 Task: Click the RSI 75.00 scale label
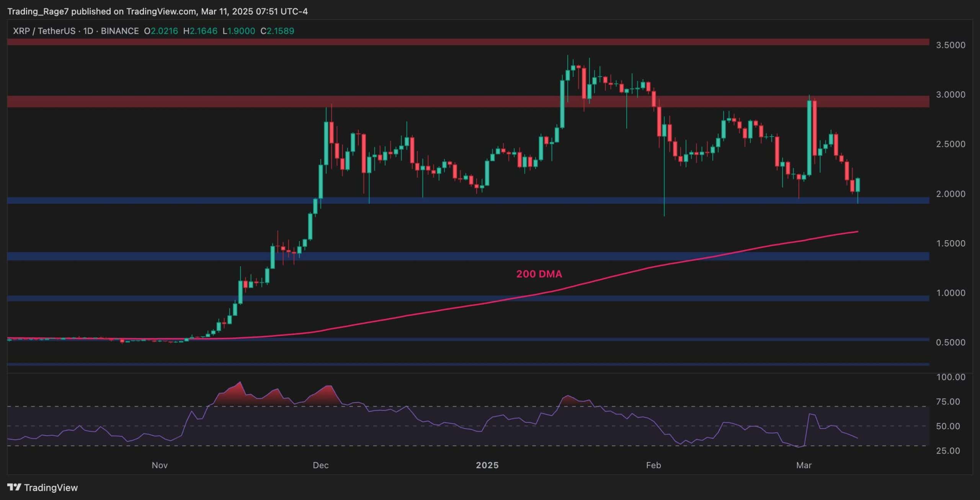coord(948,402)
